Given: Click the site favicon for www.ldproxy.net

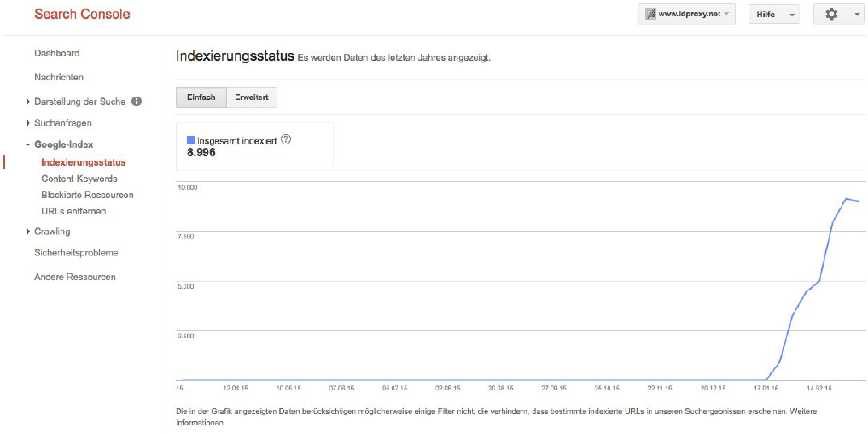Looking at the screenshot, I should [x=649, y=15].
